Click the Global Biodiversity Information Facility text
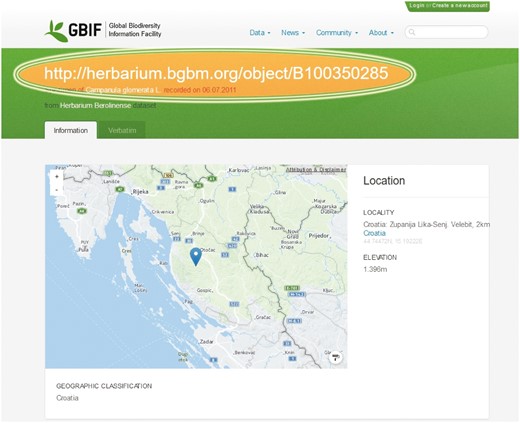The height and width of the screenshot is (423, 520). [135, 30]
